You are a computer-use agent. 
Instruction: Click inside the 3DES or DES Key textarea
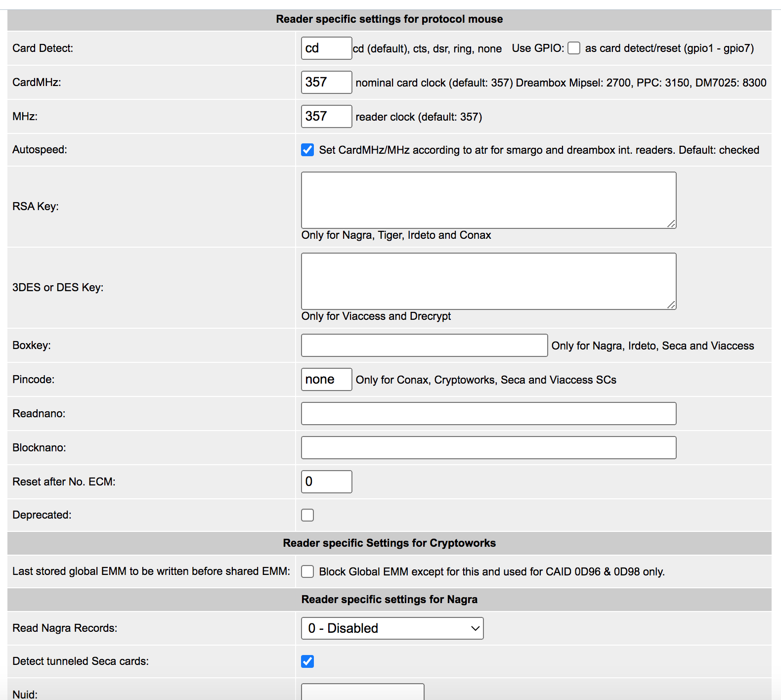[x=488, y=281]
